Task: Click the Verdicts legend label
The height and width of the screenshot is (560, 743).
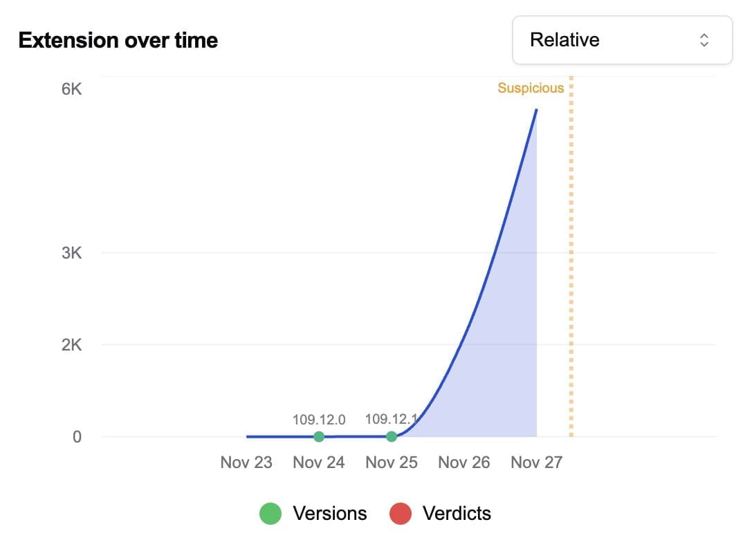Action: coord(457,514)
